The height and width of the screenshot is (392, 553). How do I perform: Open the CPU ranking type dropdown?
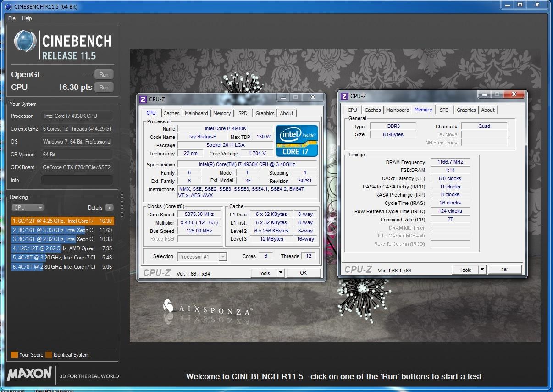[x=28, y=208]
